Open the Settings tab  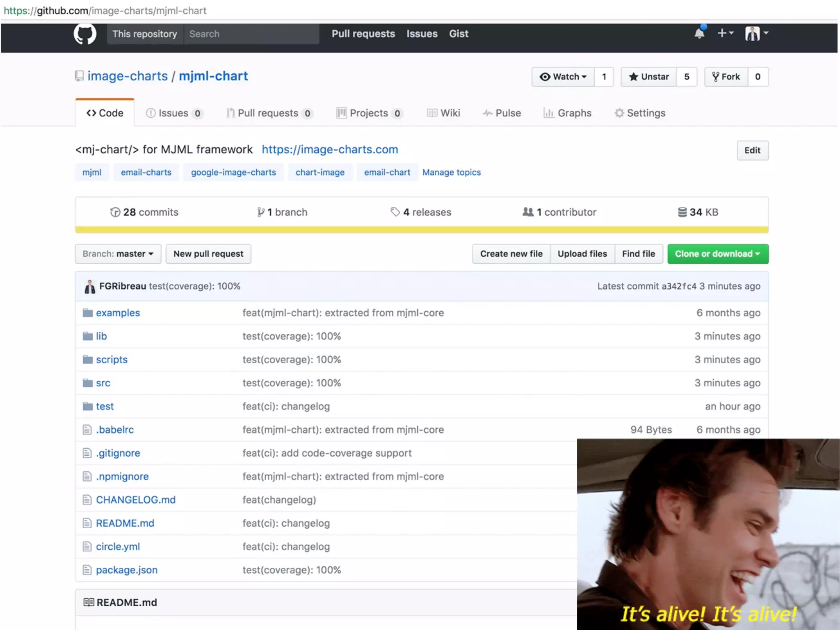[640, 113]
